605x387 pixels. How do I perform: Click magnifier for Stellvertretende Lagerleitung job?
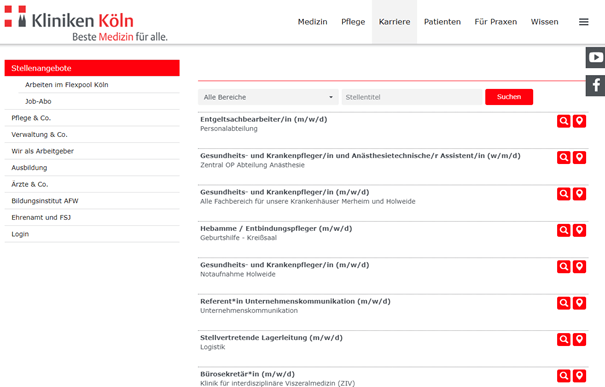[564, 340]
